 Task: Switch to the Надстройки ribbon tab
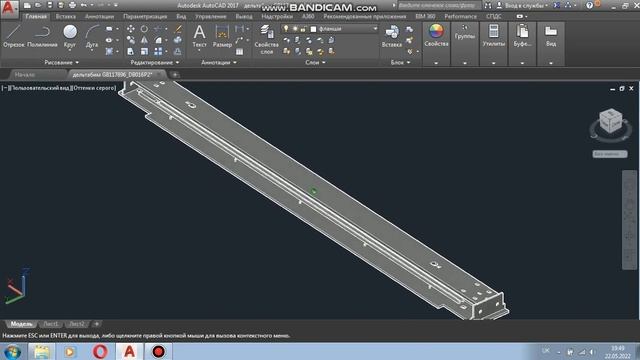click(x=277, y=16)
